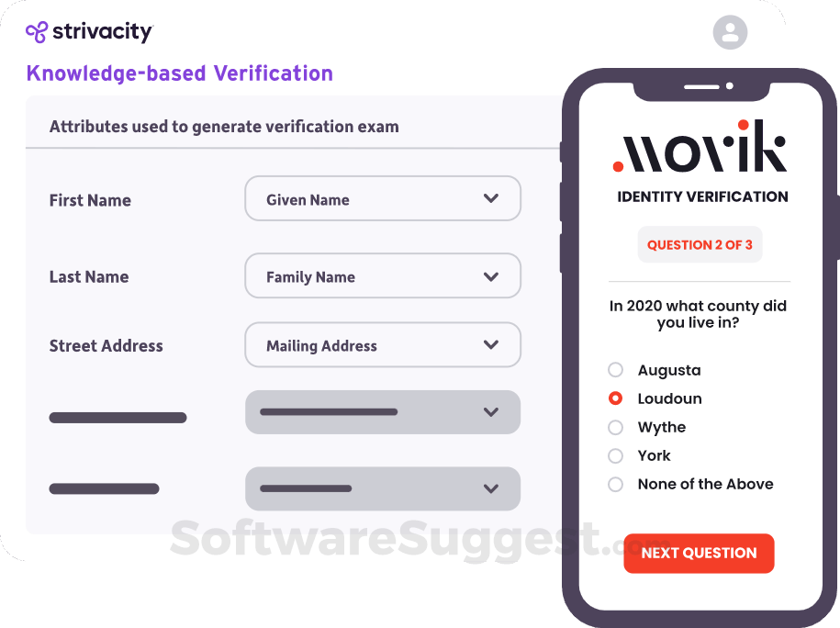This screenshot has width=840, height=628.
Task: Click the fourth disabled dropdown chevron
Action: point(492,412)
